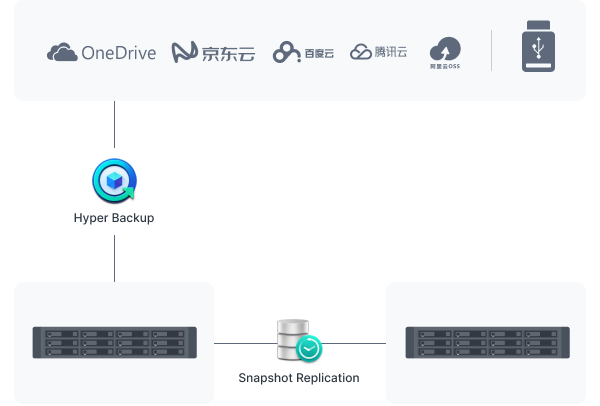Click the USB flash drive icon
The image size is (600, 406).
point(538,46)
